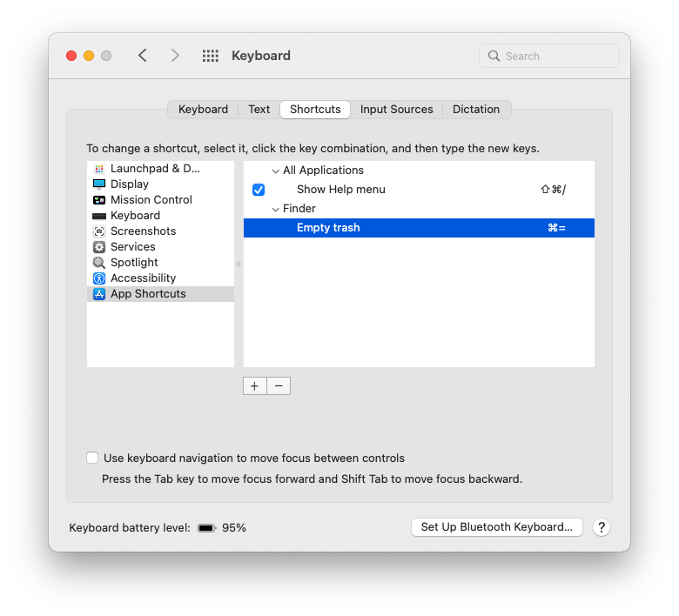This screenshot has height=616, width=679.
Task: Select the Mission Control label
Action: tap(151, 199)
